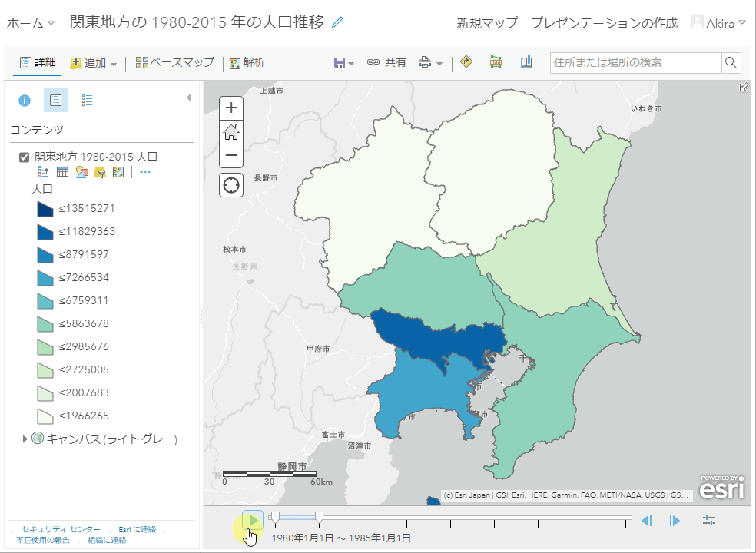Open the measure tool icon
This screenshot has width=756, height=553.
point(496,61)
